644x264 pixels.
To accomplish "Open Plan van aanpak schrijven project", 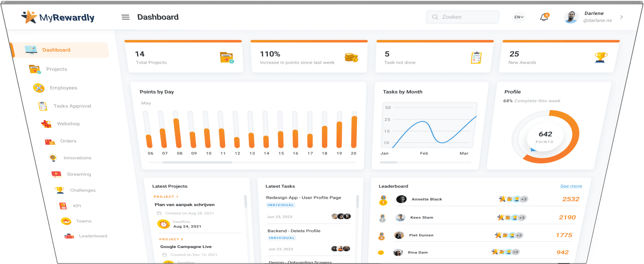I will [x=184, y=205].
